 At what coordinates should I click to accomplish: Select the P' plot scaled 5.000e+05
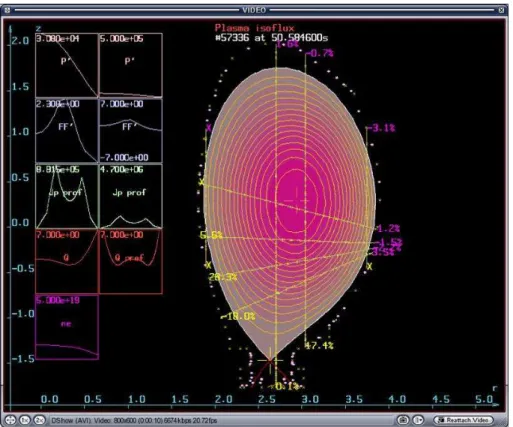point(131,65)
